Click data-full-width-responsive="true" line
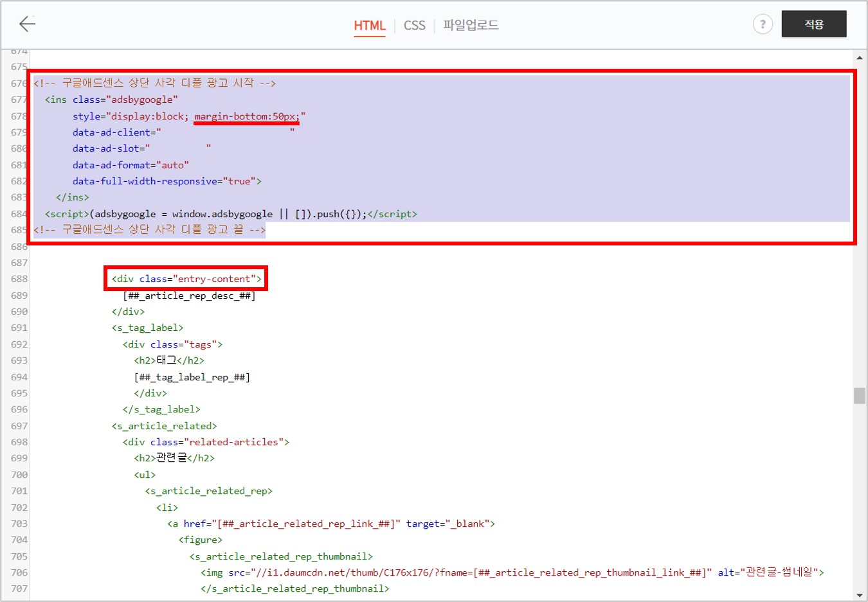Viewport: 868px width, 602px height. [167, 181]
